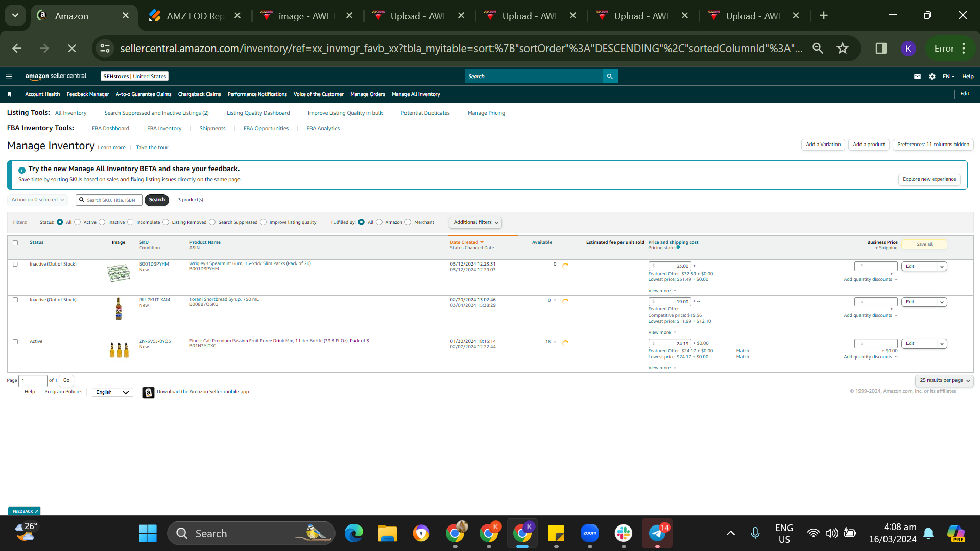Open Feedback Manager in the favorites bar
The width and height of the screenshot is (980, 551).
click(x=88, y=94)
